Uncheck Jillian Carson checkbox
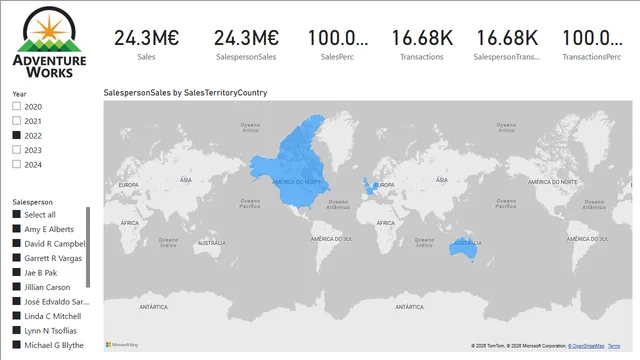The height and width of the screenshot is (360, 640). coord(16,287)
